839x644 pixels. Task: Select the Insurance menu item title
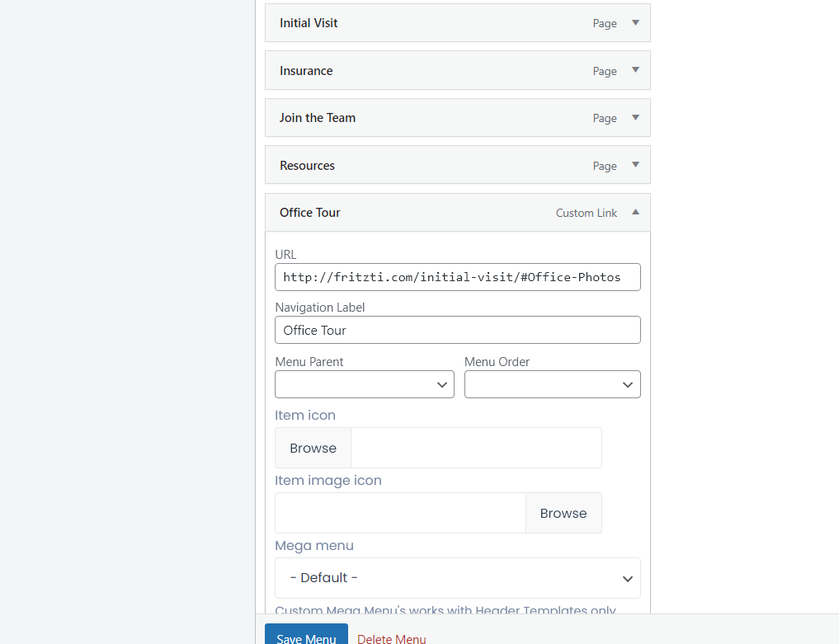(x=306, y=71)
